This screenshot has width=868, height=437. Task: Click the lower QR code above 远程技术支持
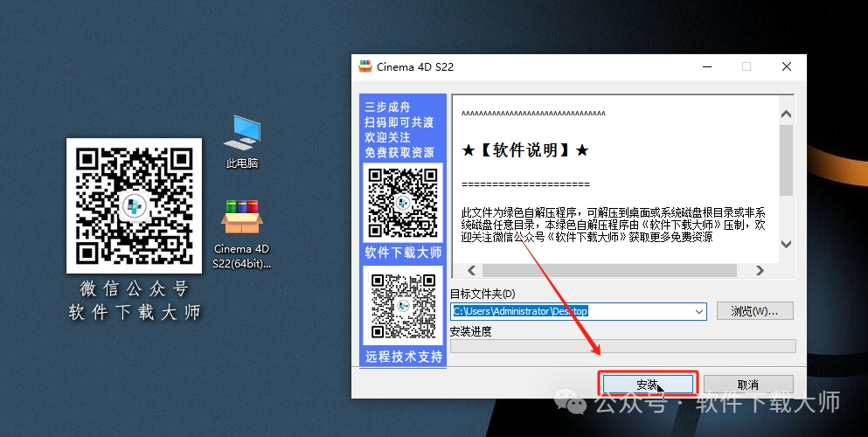click(402, 306)
